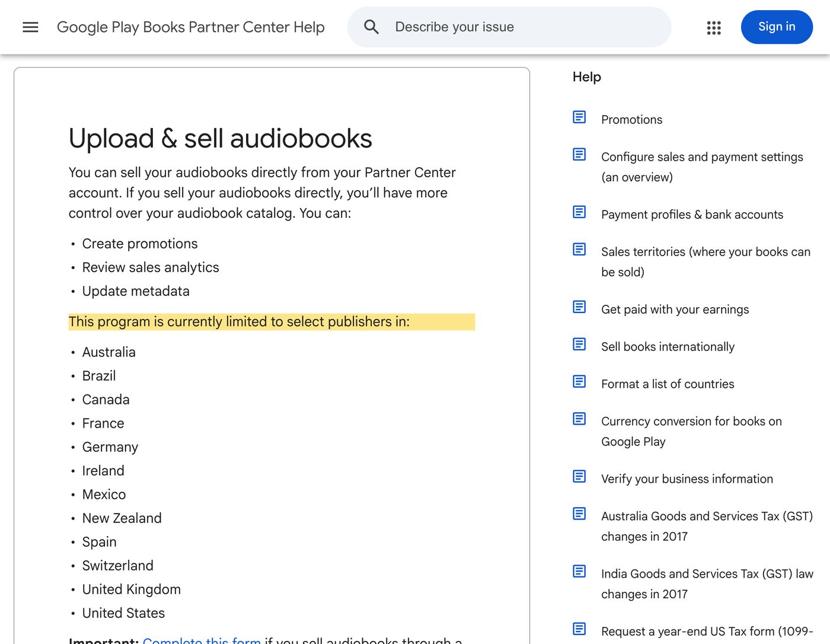Click the article icon beside Sales territories
This screenshot has width=830, height=644.
click(x=579, y=250)
